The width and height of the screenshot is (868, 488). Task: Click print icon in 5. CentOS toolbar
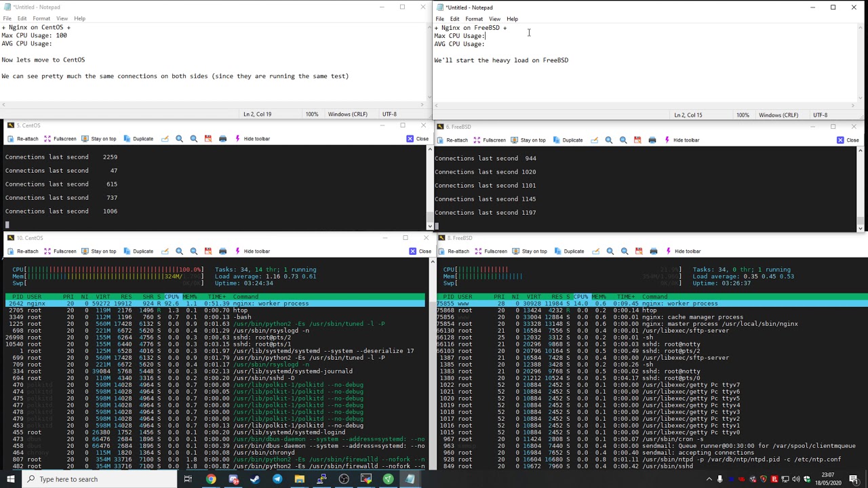click(x=222, y=139)
